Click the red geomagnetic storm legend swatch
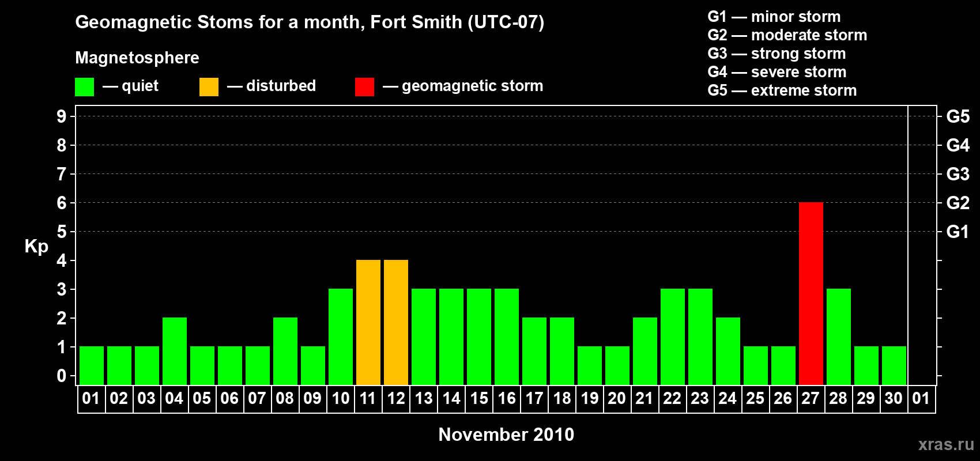This screenshot has width=980, height=461. pos(364,87)
